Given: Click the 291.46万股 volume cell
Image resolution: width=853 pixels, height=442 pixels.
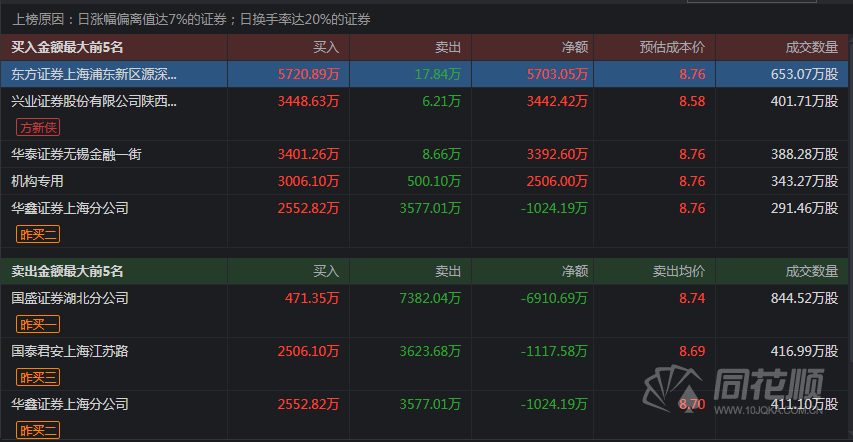Looking at the screenshot, I should point(805,208).
